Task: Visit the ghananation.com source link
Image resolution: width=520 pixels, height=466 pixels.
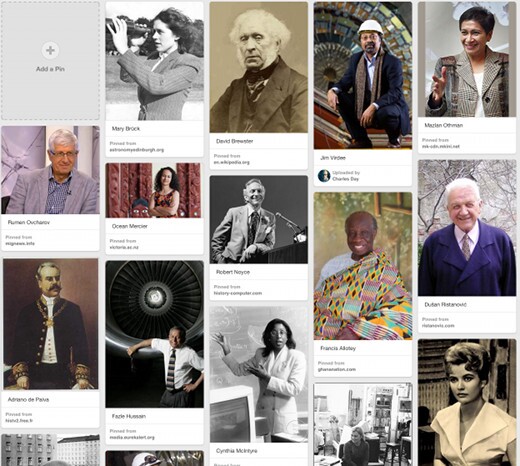Action: pos(337,370)
